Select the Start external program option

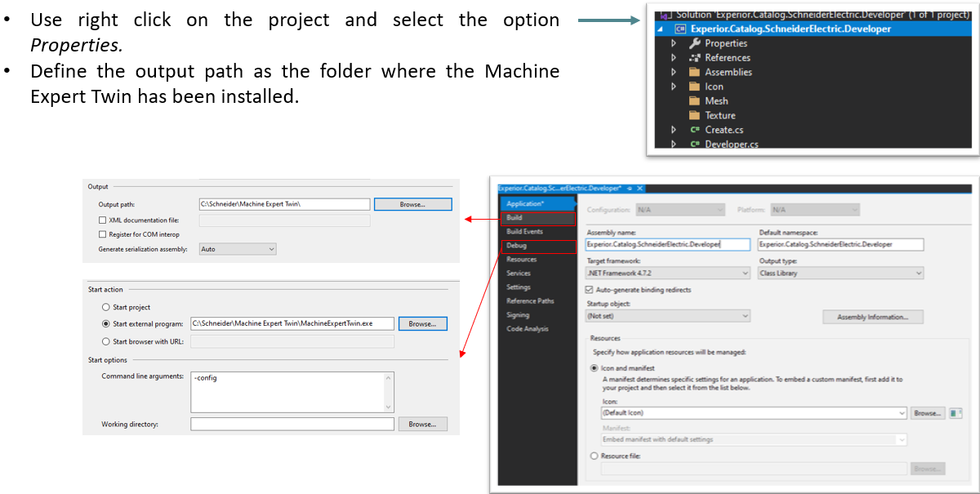[106, 323]
